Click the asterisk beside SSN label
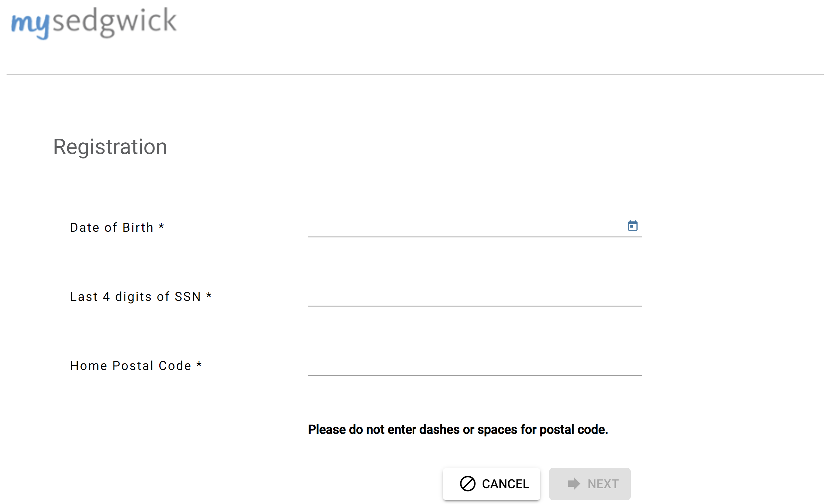This screenshot has height=504, width=830. pos(208,295)
